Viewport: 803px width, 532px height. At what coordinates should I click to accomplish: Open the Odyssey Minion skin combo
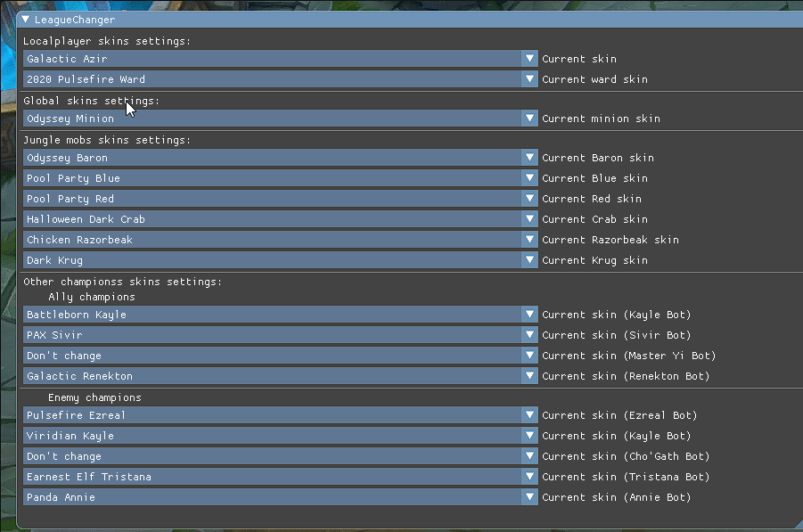pyautogui.click(x=280, y=119)
